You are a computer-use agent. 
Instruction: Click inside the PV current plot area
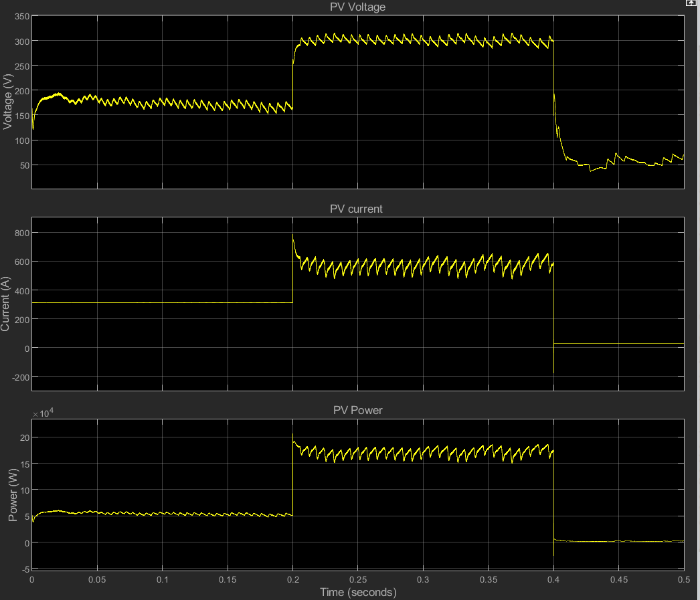point(357,304)
